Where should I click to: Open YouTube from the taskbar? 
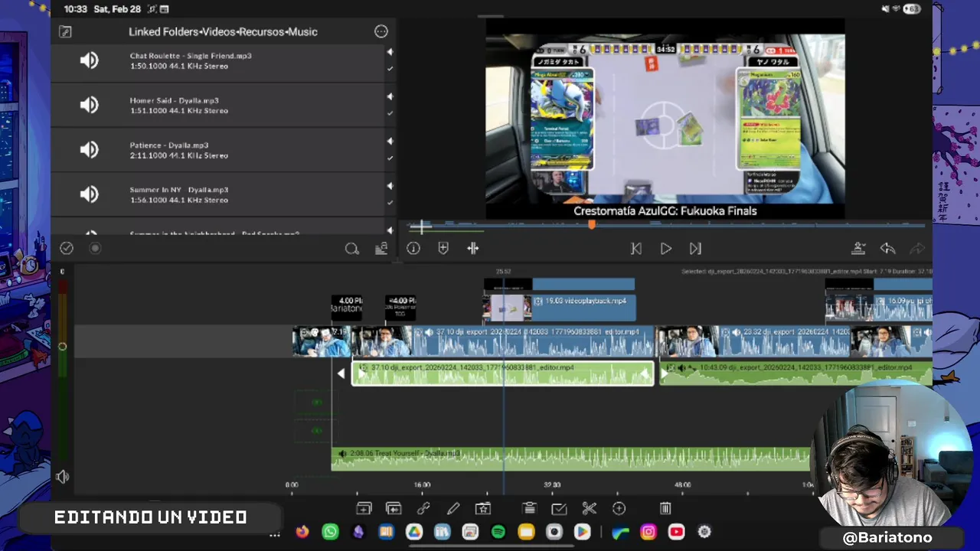point(676,532)
